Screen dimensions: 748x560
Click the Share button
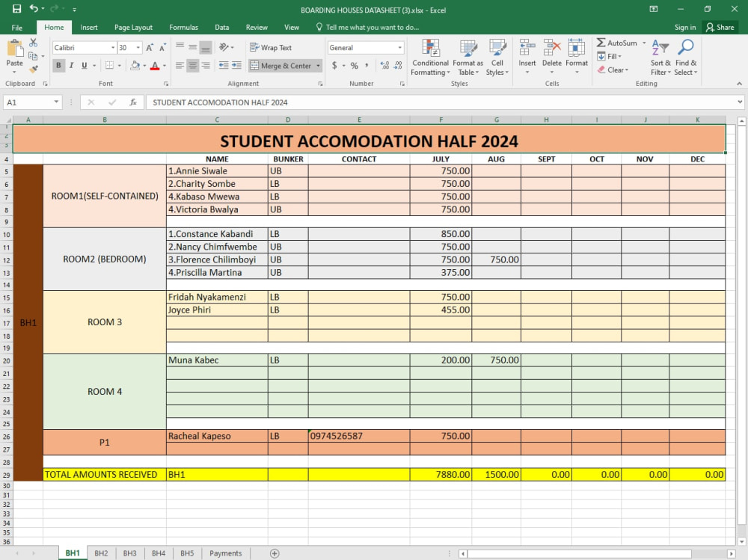pos(720,27)
